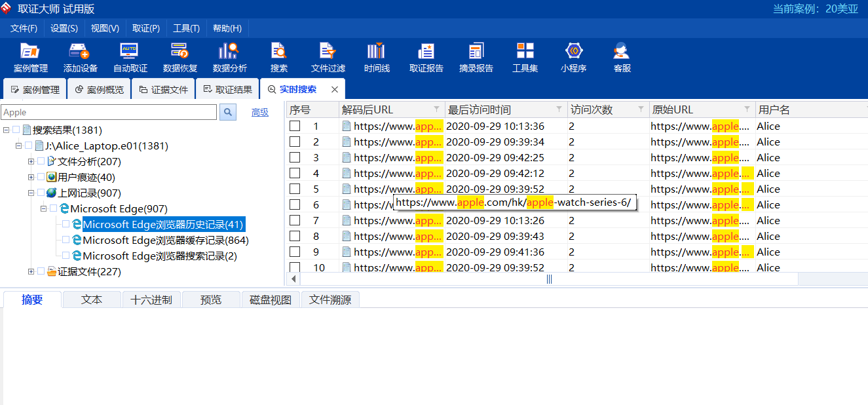Click the filter icon on the 最后访问时间 column
This screenshot has height=405, width=868.
coord(559,109)
